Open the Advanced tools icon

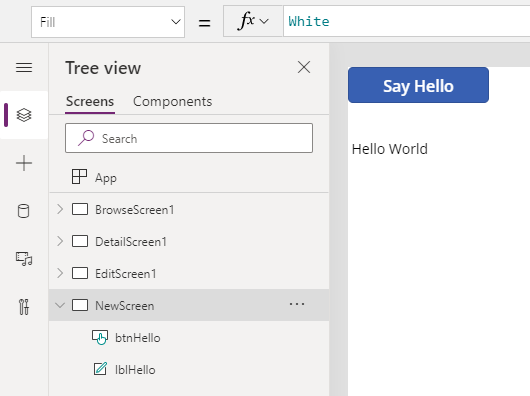click(24, 307)
